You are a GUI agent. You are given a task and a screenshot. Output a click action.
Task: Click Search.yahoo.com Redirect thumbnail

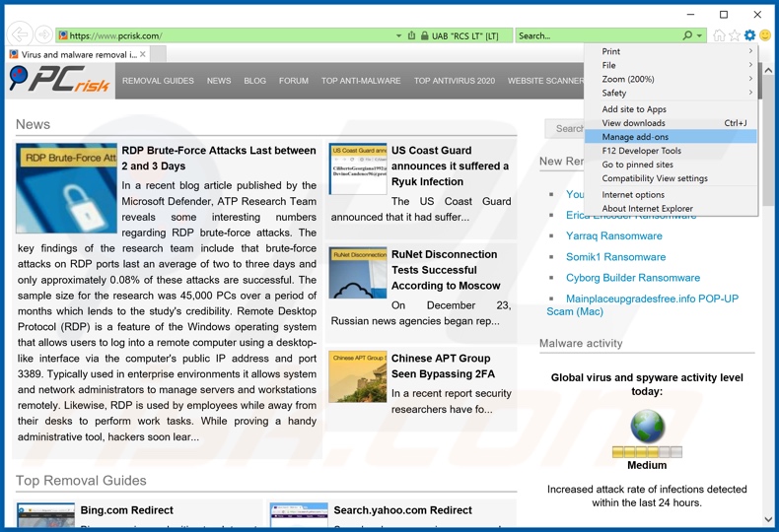(x=299, y=515)
